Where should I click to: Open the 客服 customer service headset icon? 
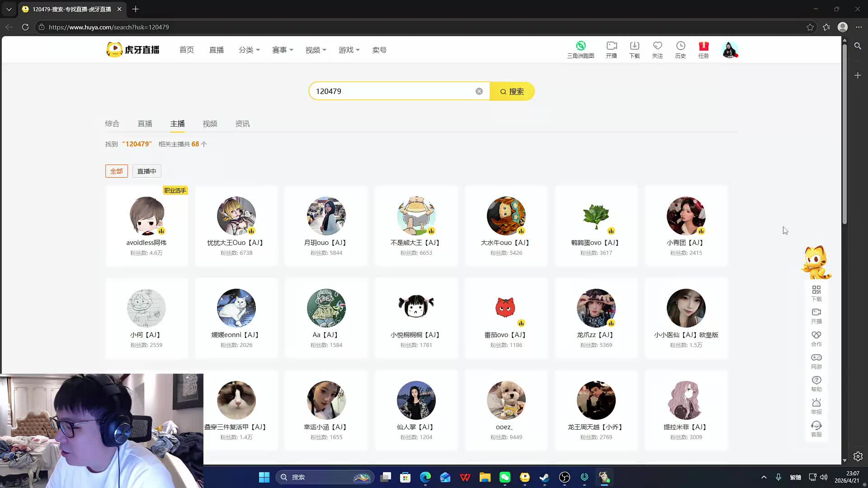tap(816, 428)
